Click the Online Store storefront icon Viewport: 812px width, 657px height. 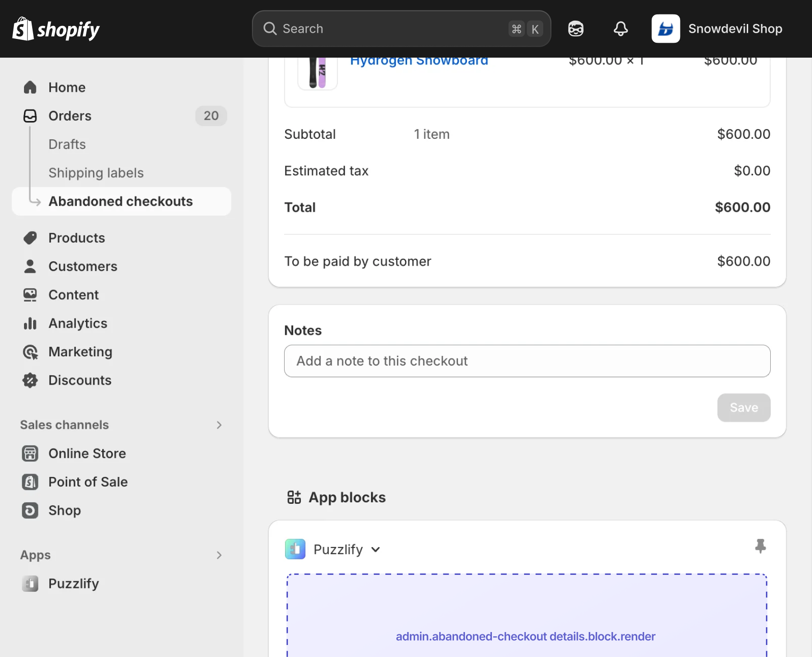click(30, 453)
